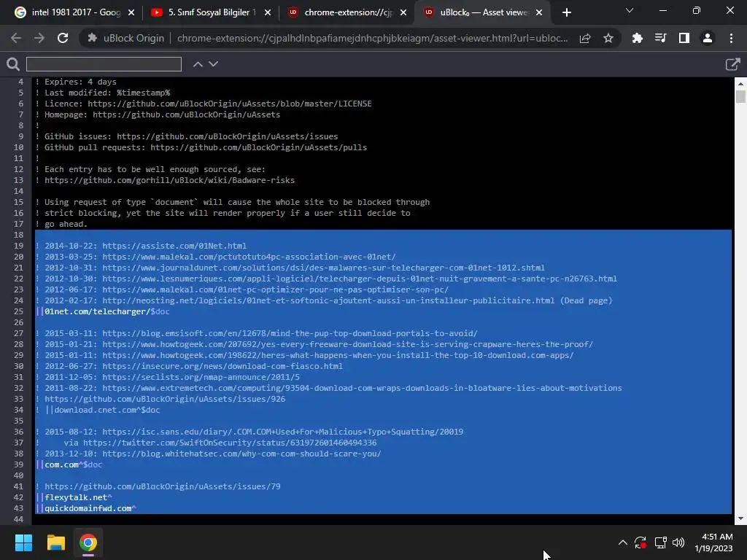This screenshot has width=747, height=560.
Task: Focus the asset viewer search field
Action: pos(104,64)
